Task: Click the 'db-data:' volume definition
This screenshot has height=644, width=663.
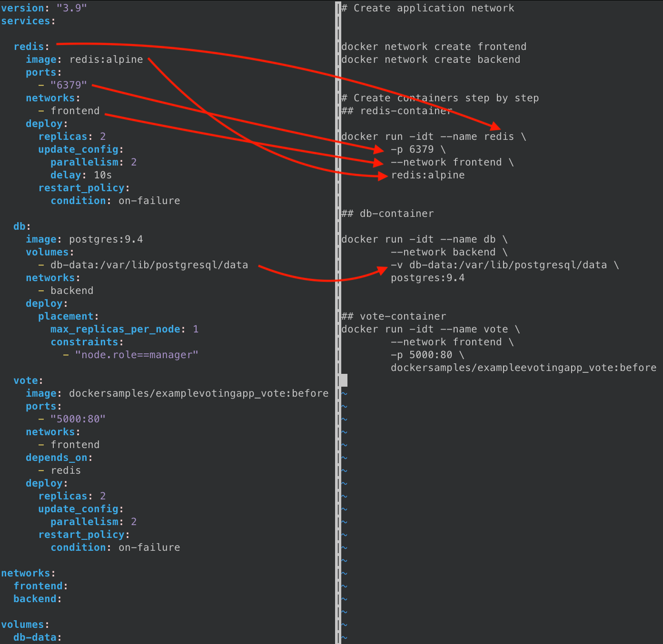Action: pos(38,637)
